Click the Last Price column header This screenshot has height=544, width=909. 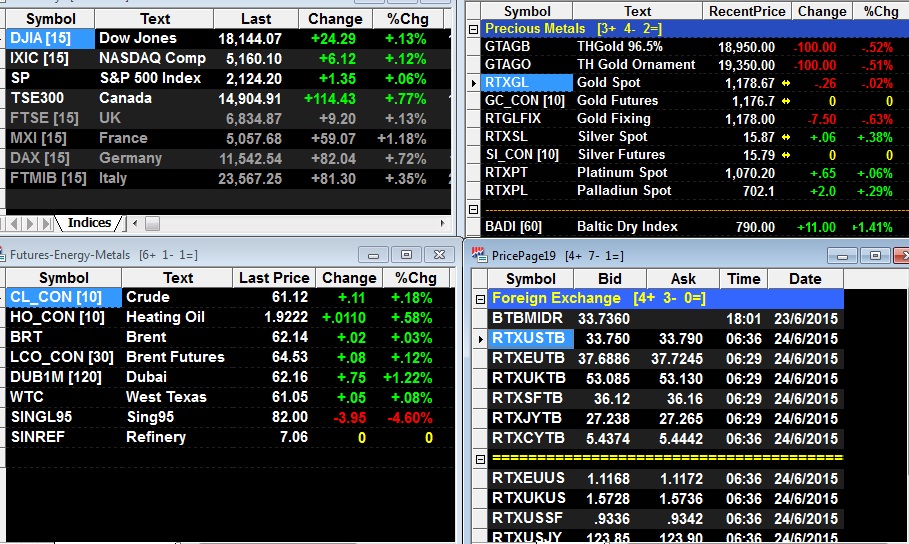[274, 278]
